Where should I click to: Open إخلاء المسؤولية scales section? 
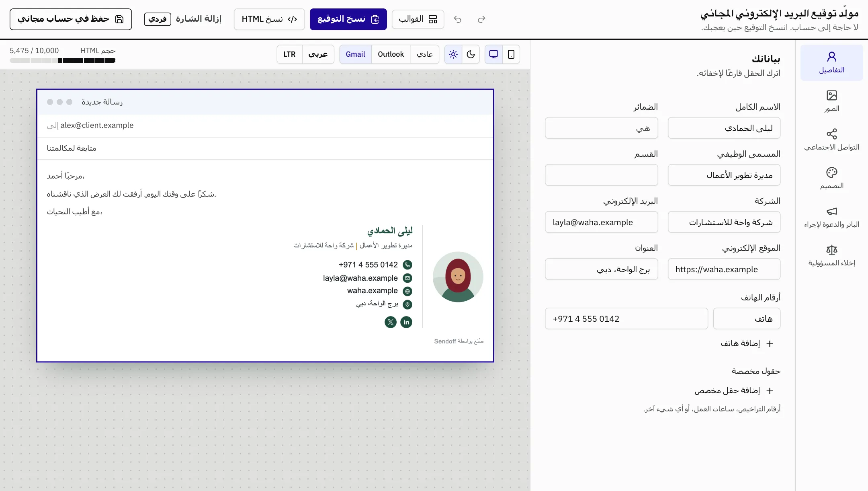pos(831,256)
